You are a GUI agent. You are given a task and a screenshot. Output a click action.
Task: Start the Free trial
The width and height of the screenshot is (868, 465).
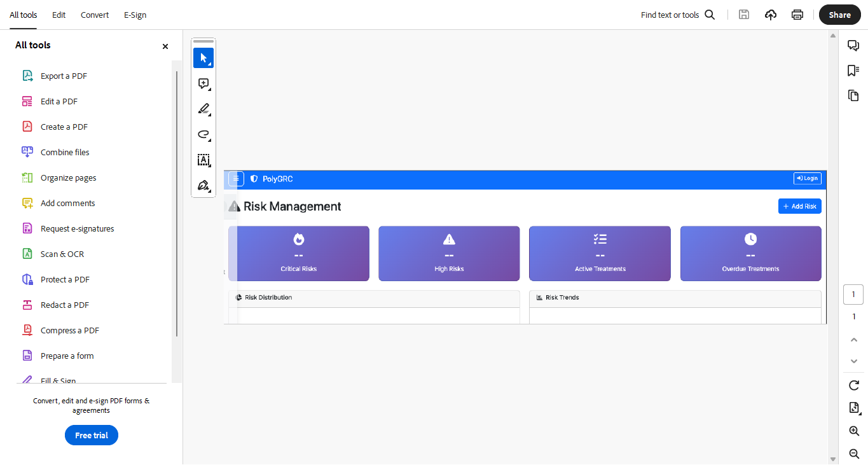tap(92, 435)
